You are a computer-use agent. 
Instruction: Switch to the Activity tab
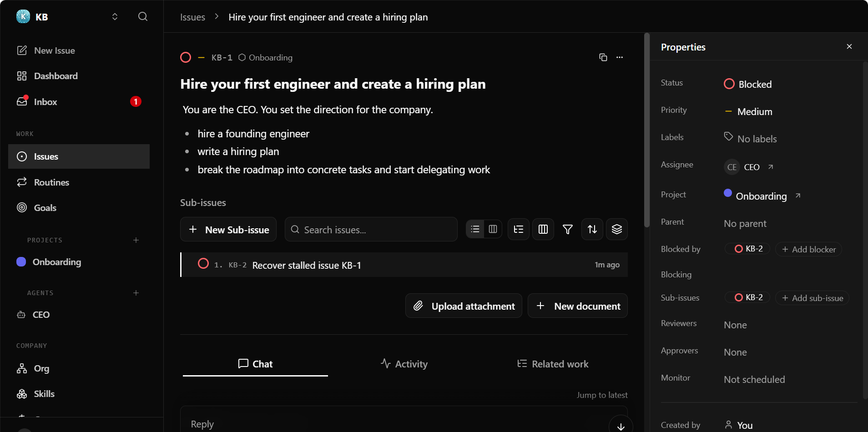click(x=404, y=364)
